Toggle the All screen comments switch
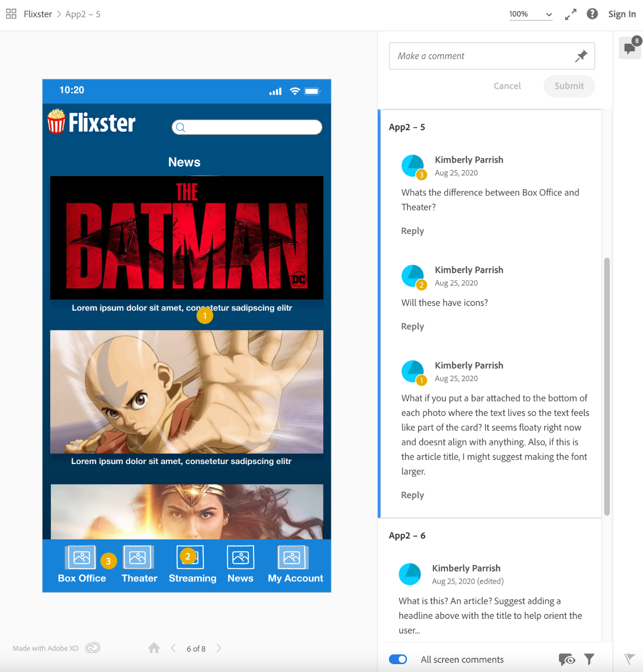Image resolution: width=643 pixels, height=672 pixels. [398, 659]
